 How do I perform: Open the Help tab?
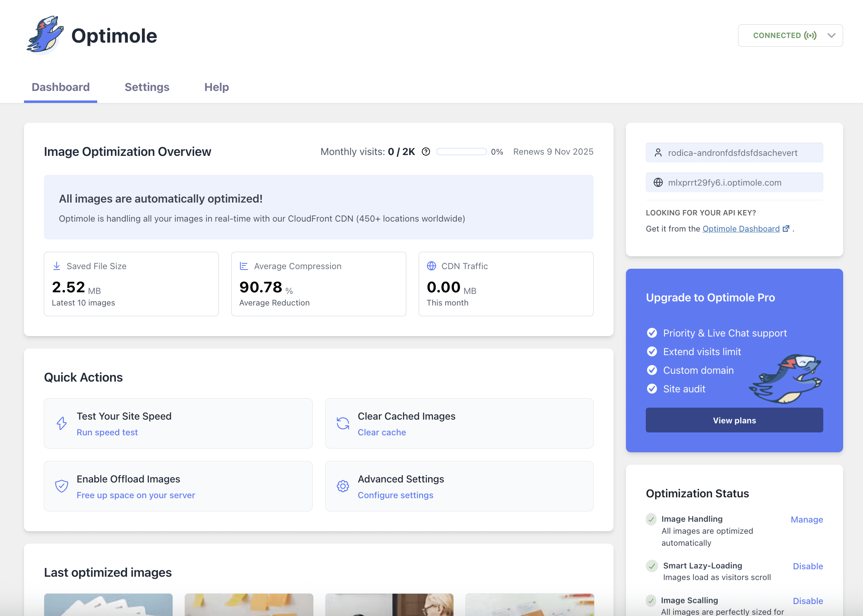click(x=216, y=87)
